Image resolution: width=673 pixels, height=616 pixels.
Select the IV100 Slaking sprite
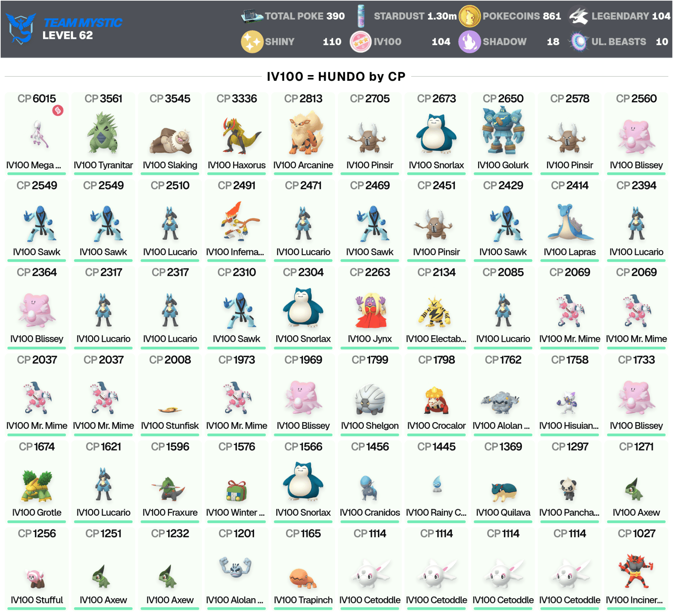click(170, 141)
